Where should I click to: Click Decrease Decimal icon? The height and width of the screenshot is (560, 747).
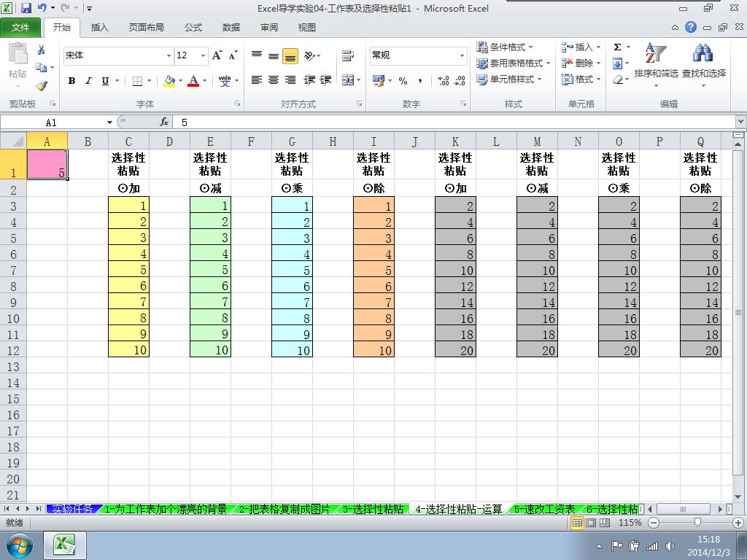pos(460,81)
